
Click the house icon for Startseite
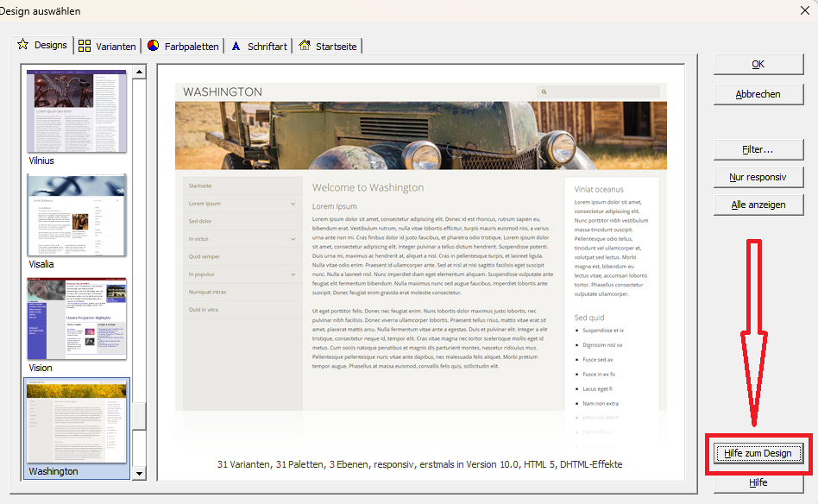click(305, 46)
